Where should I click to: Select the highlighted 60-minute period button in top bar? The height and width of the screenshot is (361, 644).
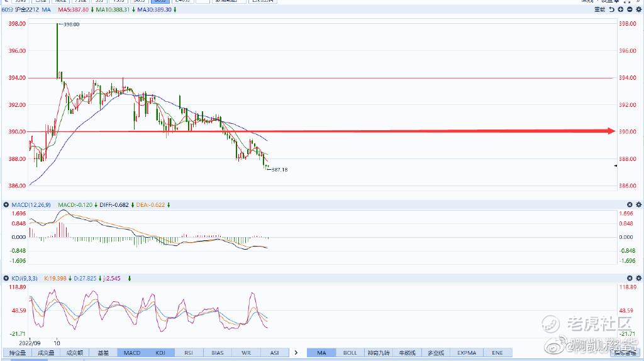tap(160, 1)
